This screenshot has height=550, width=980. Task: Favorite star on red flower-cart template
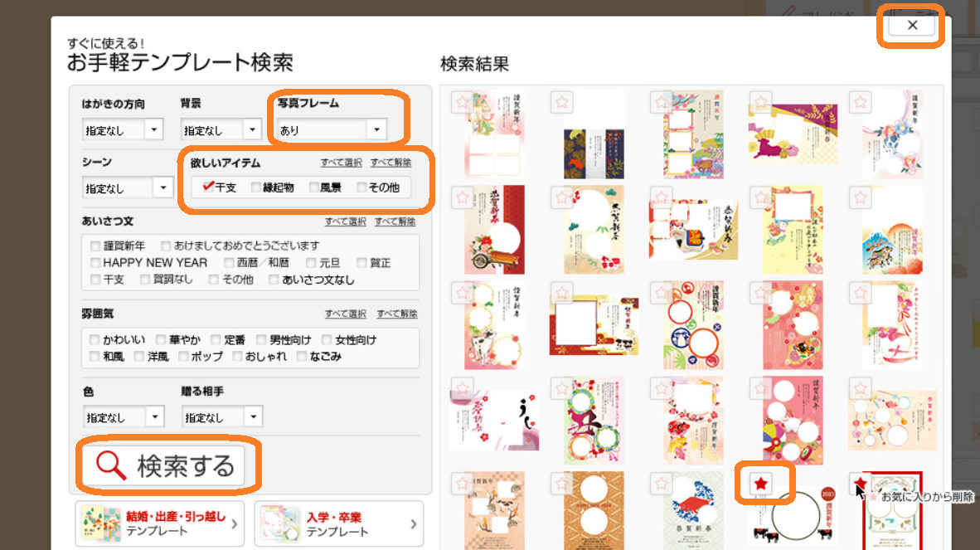point(462,197)
